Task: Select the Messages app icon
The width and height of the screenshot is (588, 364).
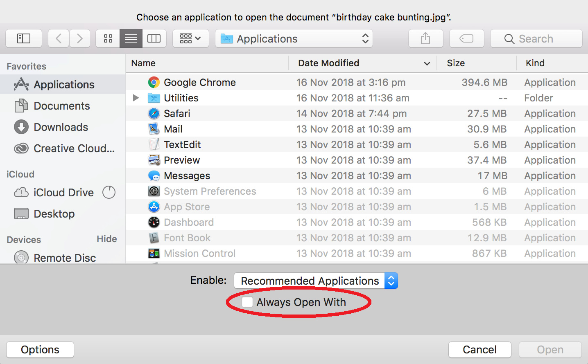Action: (x=154, y=176)
